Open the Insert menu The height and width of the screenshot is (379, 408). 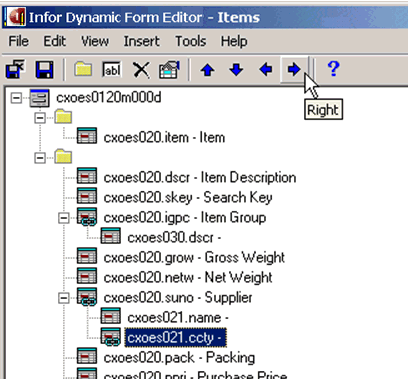pos(142,41)
